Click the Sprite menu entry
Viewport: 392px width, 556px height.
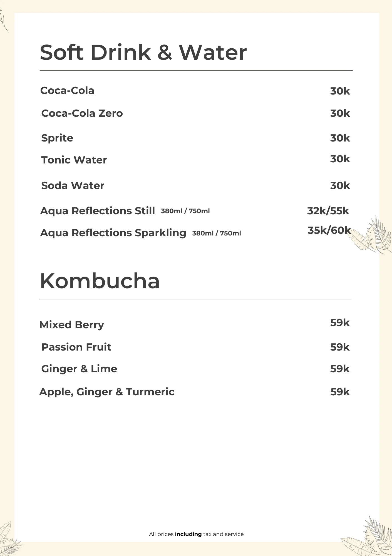[x=57, y=138]
